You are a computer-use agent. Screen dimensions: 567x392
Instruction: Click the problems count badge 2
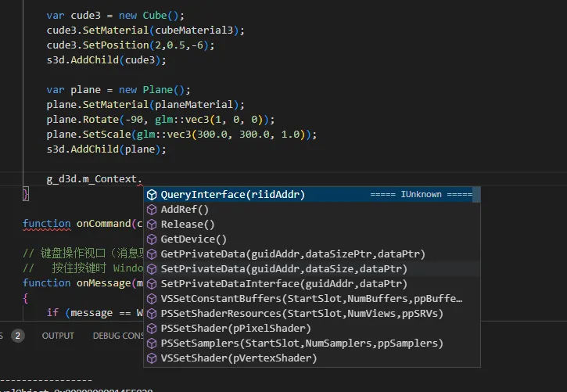point(17,336)
